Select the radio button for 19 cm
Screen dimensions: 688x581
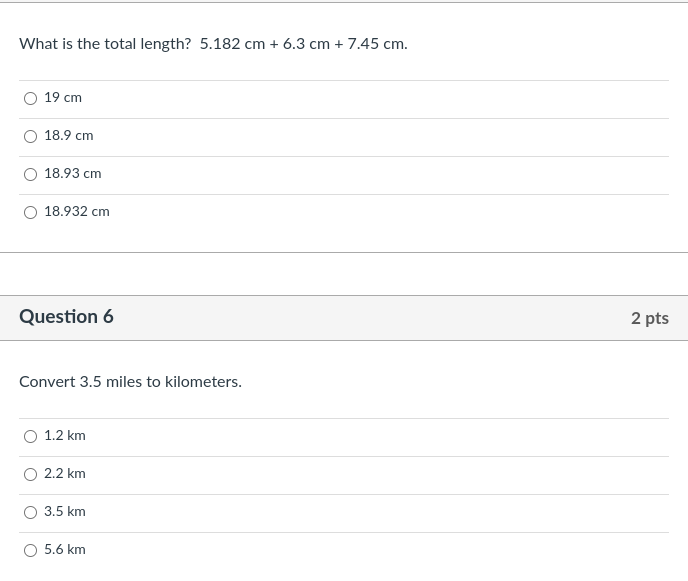coord(30,98)
